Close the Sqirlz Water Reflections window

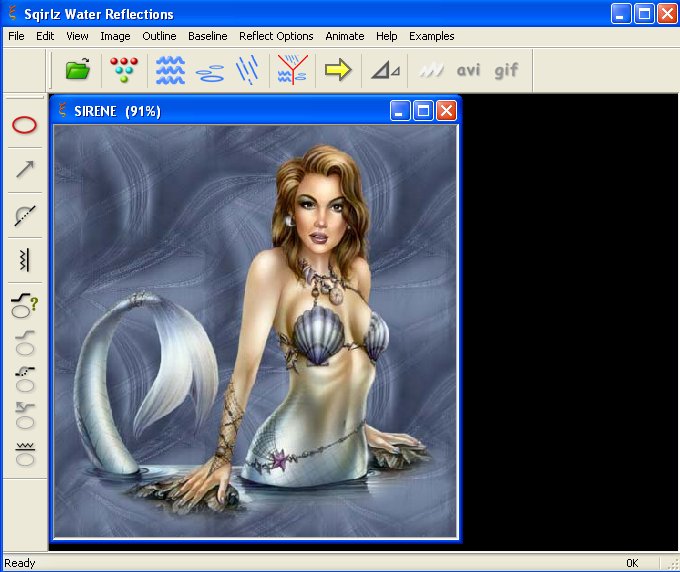click(x=667, y=14)
